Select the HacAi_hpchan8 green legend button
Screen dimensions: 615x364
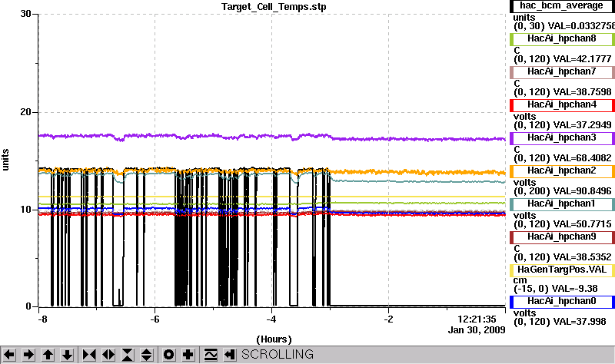[x=562, y=39]
